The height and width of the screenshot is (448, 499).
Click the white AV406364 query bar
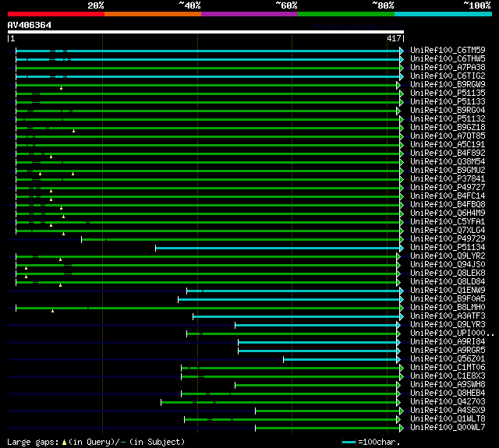click(206, 32)
